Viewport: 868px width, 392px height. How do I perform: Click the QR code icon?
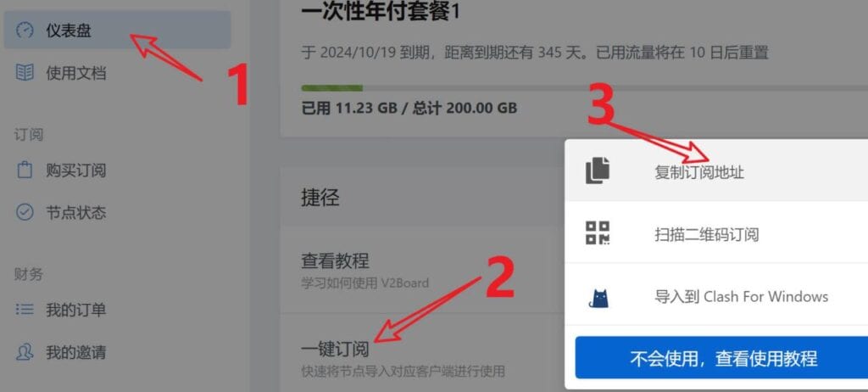point(598,232)
